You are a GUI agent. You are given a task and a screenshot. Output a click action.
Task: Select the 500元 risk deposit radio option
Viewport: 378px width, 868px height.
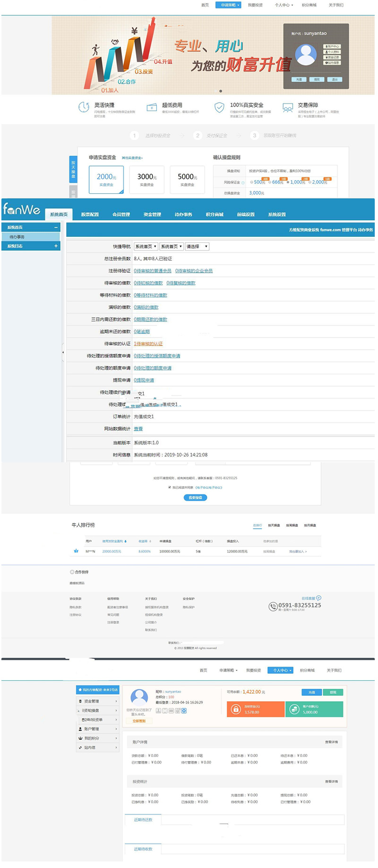(x=252, y=182)
